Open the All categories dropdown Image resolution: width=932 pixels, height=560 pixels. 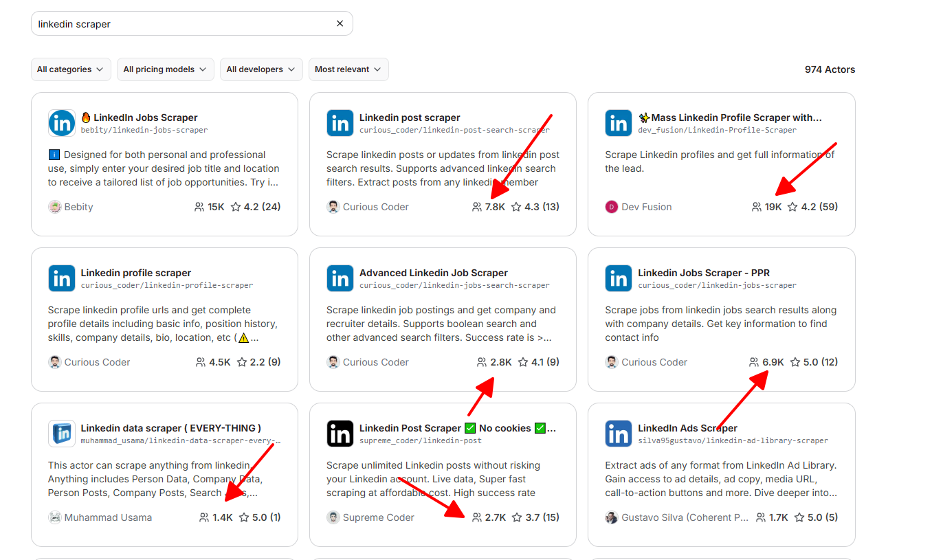tap(71, 69)
